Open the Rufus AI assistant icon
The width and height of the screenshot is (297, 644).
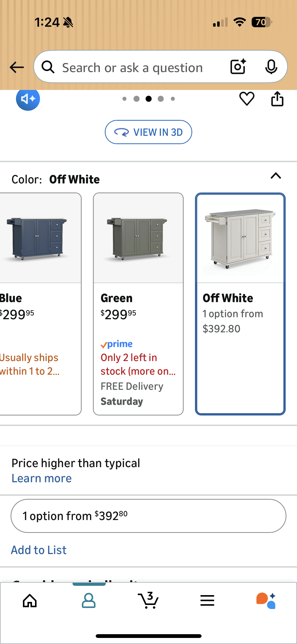click(x=266, y=601)
